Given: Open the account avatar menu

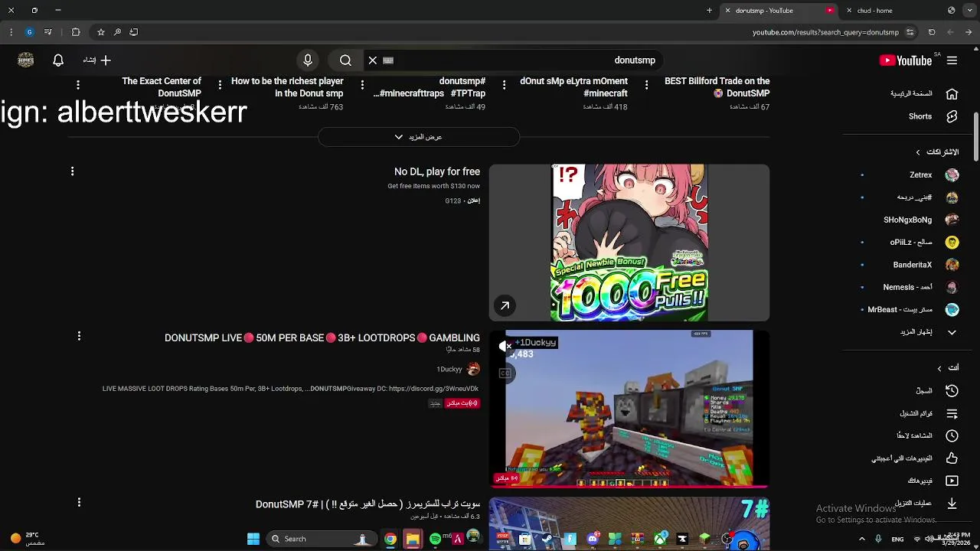Looking at the screenshot, I should pos(25,60).
